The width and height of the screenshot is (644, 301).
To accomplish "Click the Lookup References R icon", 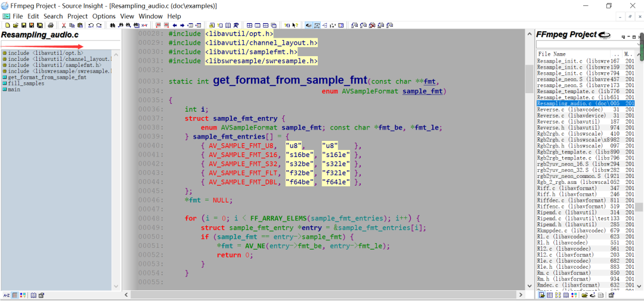I will coord(236,25).
